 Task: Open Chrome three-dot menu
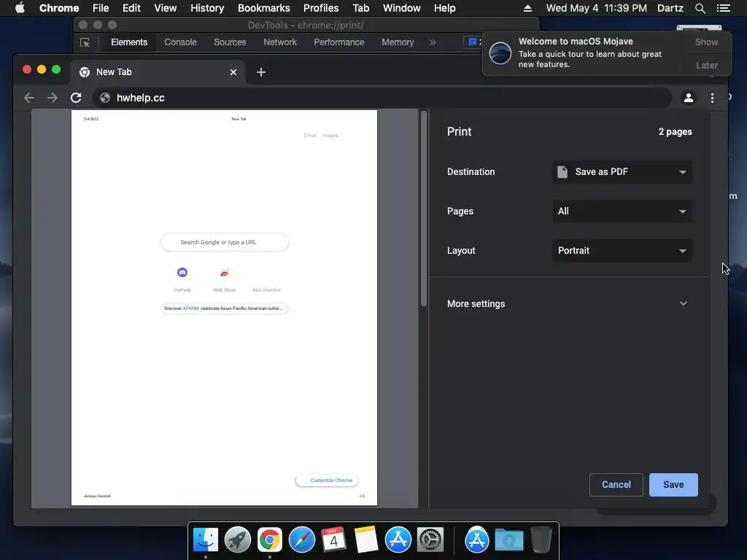pos(712,98)
